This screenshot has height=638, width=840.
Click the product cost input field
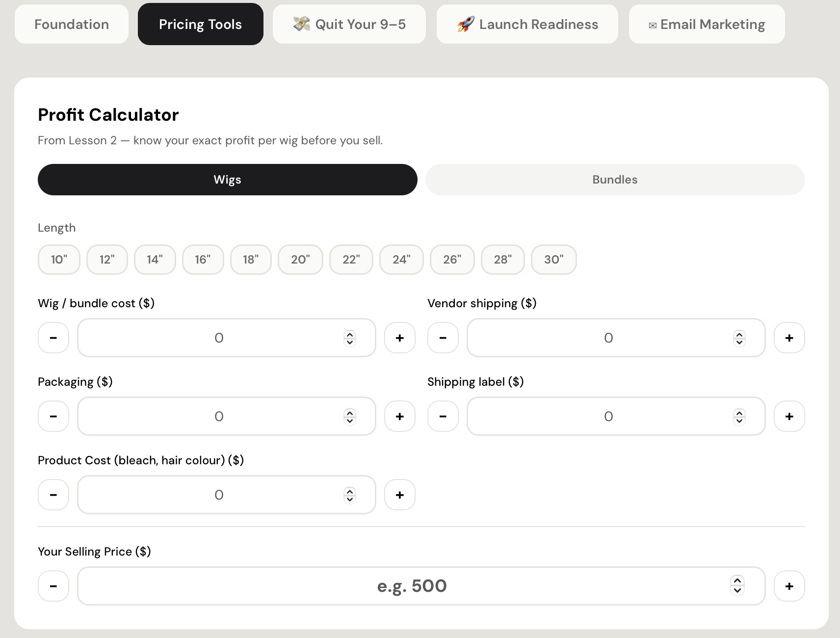point(227,495)
